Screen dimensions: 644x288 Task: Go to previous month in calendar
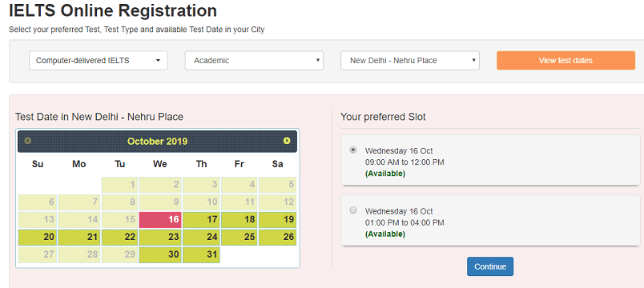[27, 141]
